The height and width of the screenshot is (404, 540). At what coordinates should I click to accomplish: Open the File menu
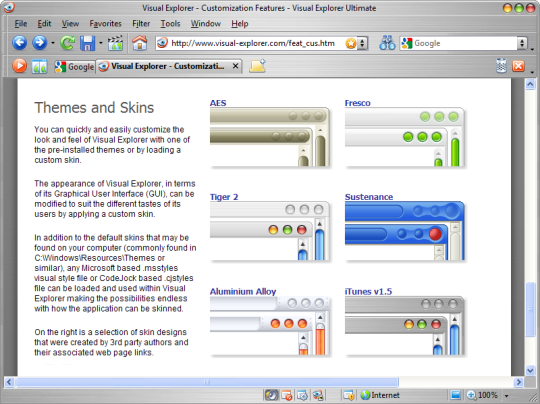tap(21, 24)
